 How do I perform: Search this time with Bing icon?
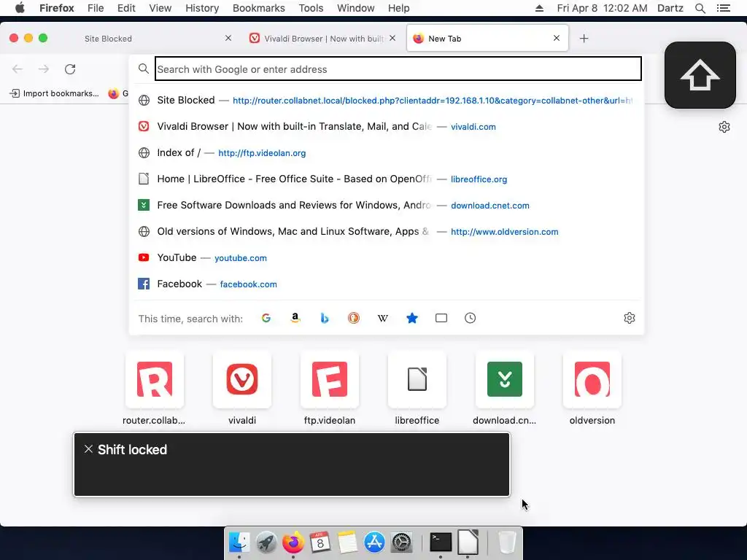(325, 318)
